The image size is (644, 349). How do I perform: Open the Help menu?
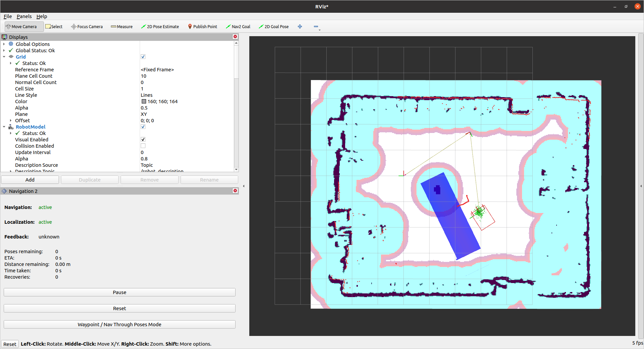pyautogui.click(x=42, y=16)
